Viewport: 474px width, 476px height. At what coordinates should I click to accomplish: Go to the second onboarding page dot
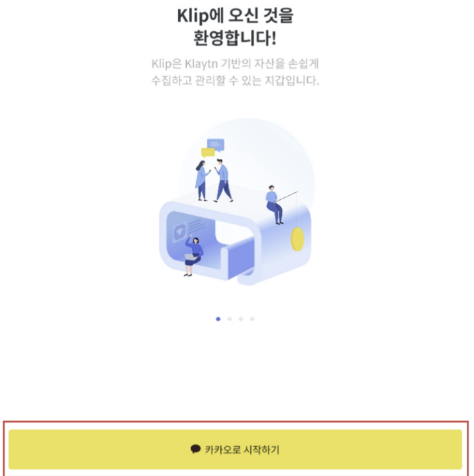tap(230, 319)
